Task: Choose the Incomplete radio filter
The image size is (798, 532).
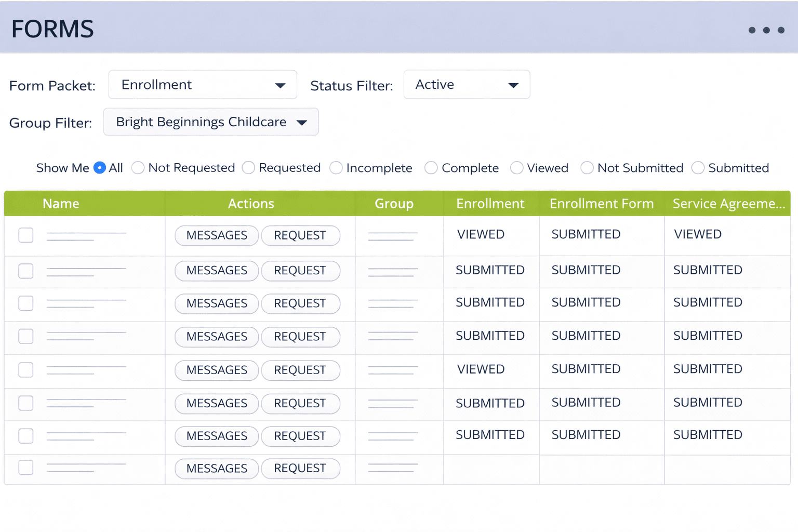Action: click(x=336, y=168)
